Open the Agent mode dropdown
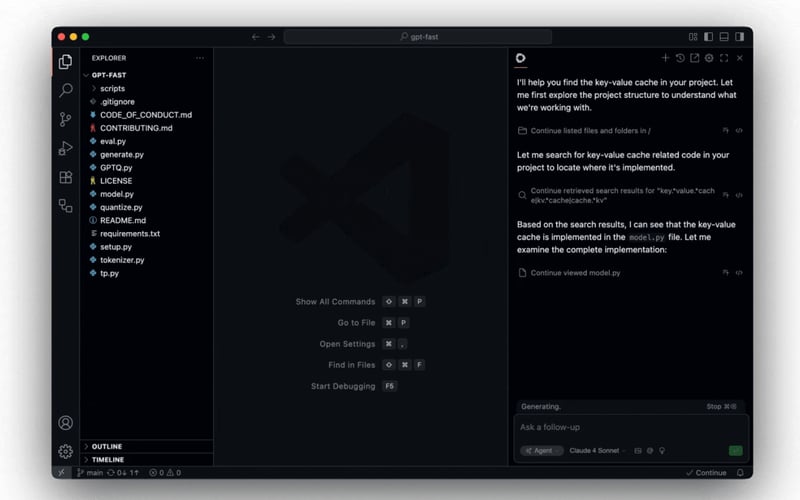800x500 pixels. (541, 451)
